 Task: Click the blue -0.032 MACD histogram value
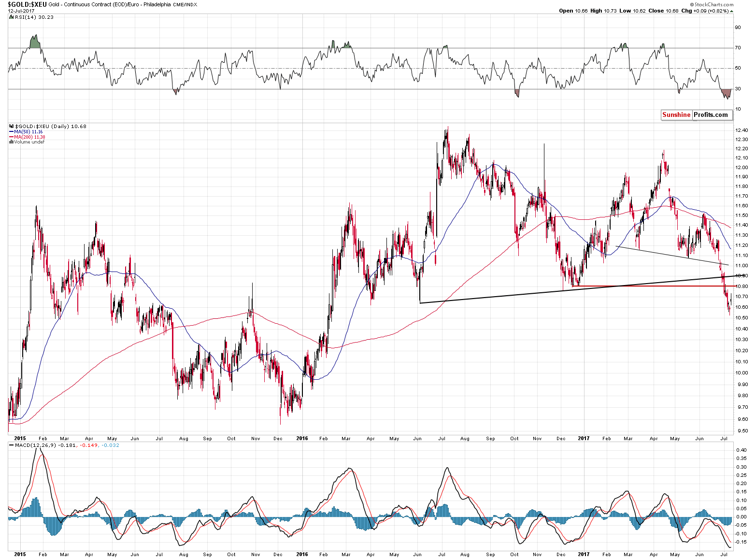click(x=110, y=445)
